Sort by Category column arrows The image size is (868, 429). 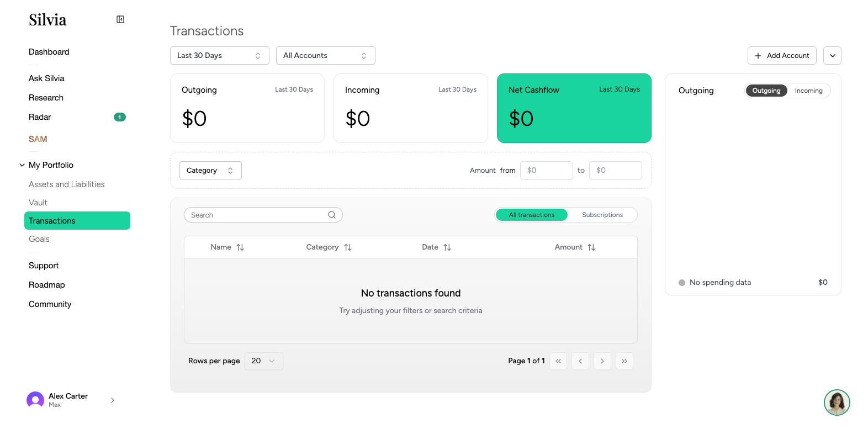348,247
